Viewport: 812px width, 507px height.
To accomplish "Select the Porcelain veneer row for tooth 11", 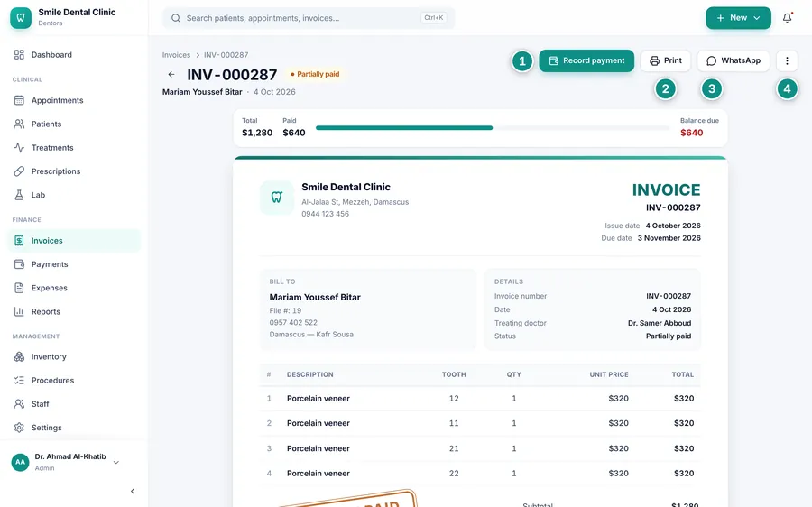I will pyautogui.click(x=480, y=423).
